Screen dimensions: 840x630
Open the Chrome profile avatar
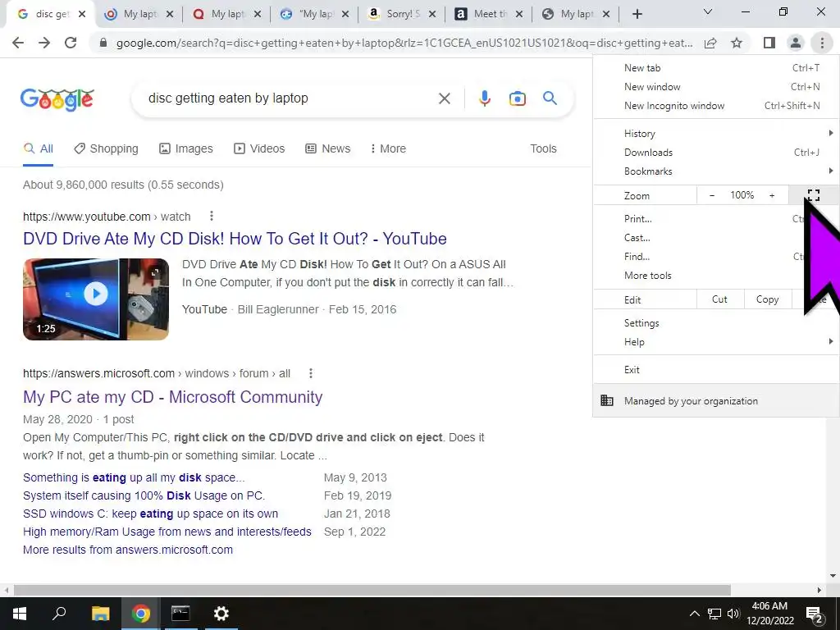[x=796, y=43]
